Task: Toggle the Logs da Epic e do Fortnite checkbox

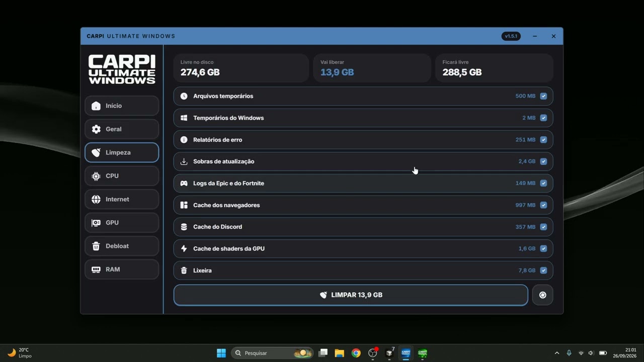Action: pyautogui.click(x=543, y=183)
